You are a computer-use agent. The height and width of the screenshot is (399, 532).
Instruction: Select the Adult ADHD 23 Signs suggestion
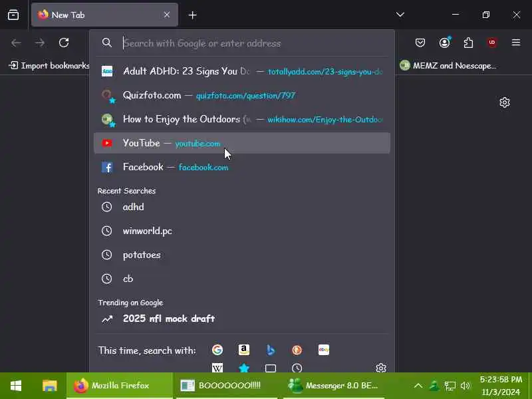(x=242, y=71)
